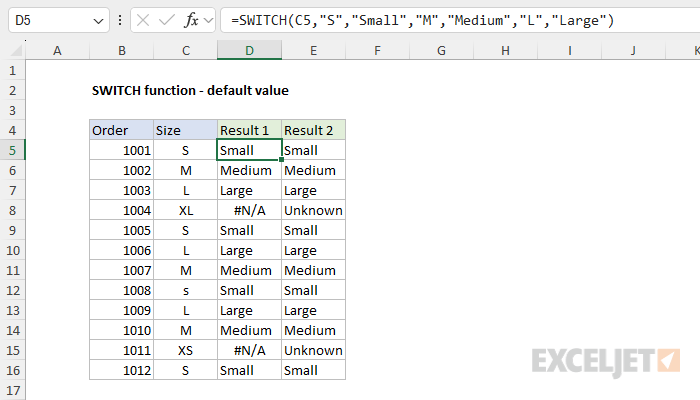700x400 pixels.
Task: Click the title 'SWITCH function - default value'
Action: coord(190,91)
